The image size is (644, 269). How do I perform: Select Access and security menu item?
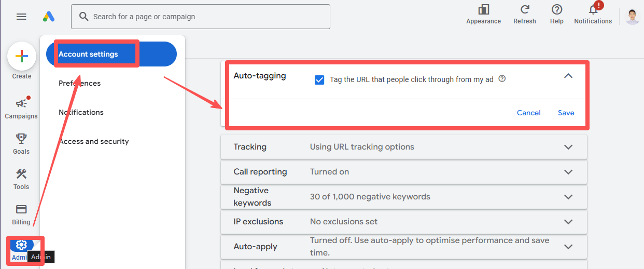pos(94,141)
